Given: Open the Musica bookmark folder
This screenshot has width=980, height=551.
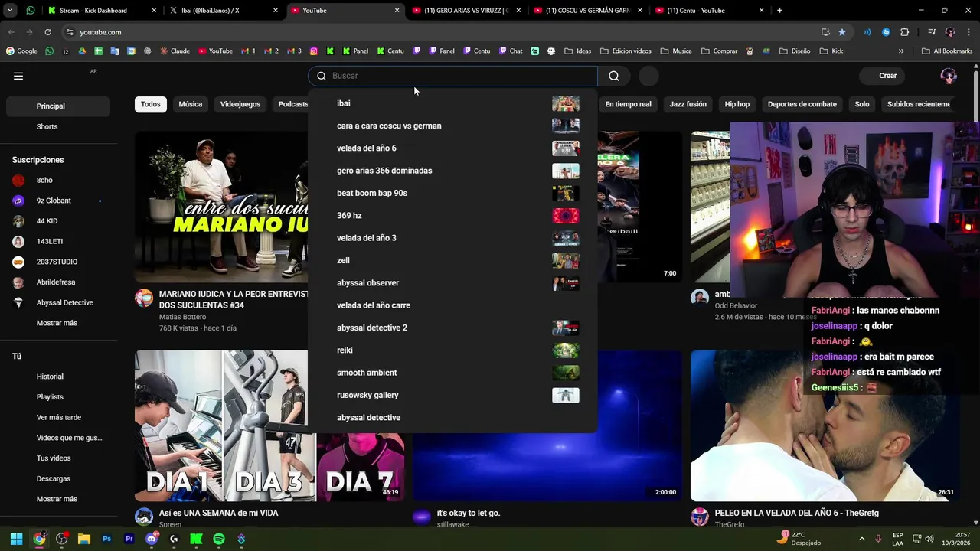Looking at the screenshot, I should point(675,51).
